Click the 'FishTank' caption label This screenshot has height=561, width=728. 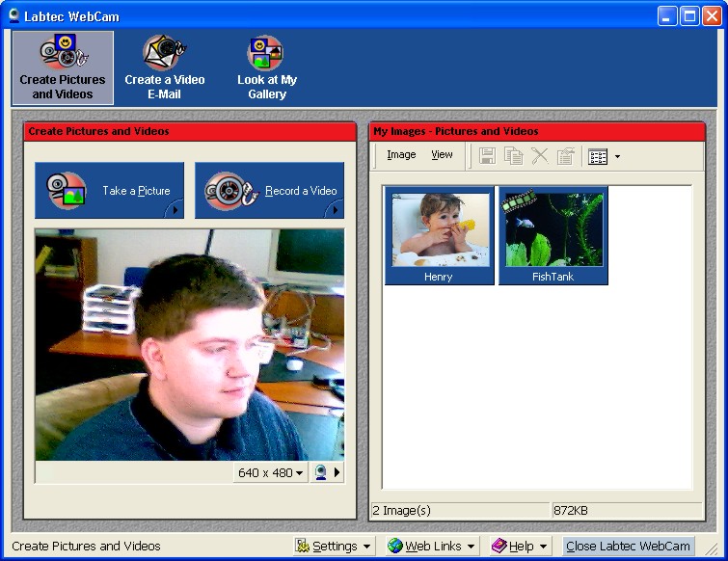[x=553, y=277]
